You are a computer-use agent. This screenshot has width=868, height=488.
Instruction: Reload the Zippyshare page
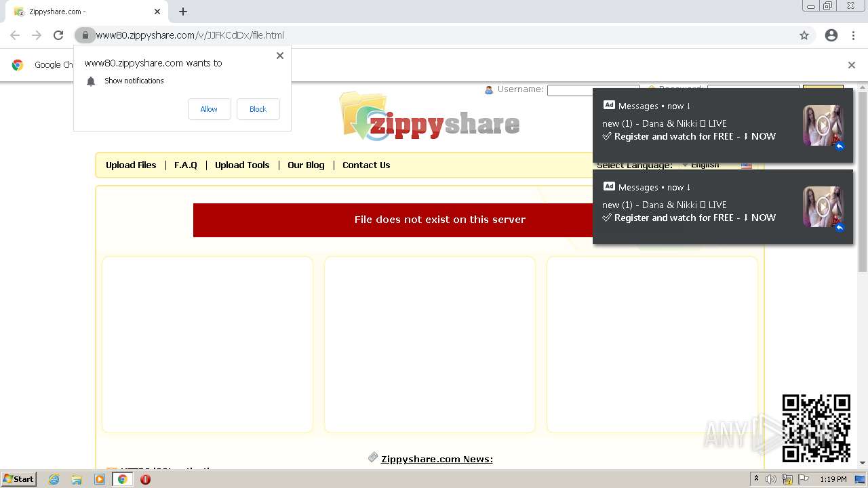click(58, 35)
